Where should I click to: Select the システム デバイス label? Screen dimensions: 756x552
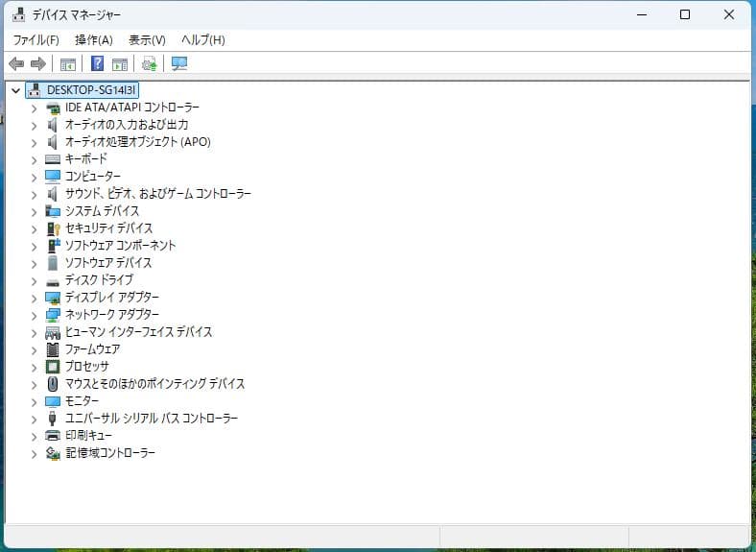point(103,211)
